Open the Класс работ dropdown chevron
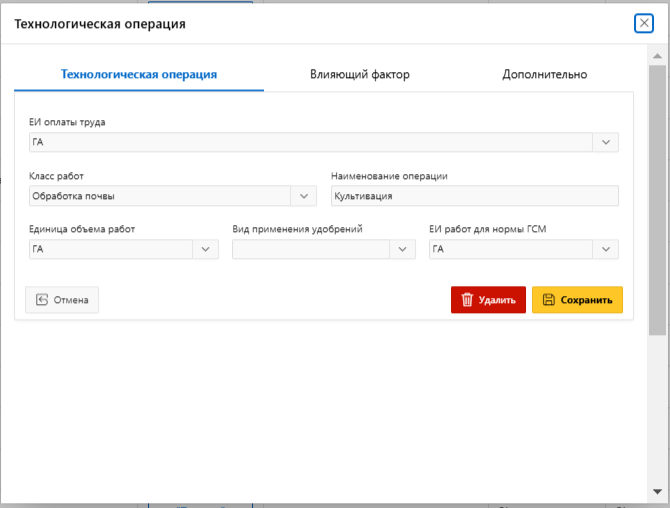The width and height of the screenshot is (670, 508). click(x=304, y=196)
